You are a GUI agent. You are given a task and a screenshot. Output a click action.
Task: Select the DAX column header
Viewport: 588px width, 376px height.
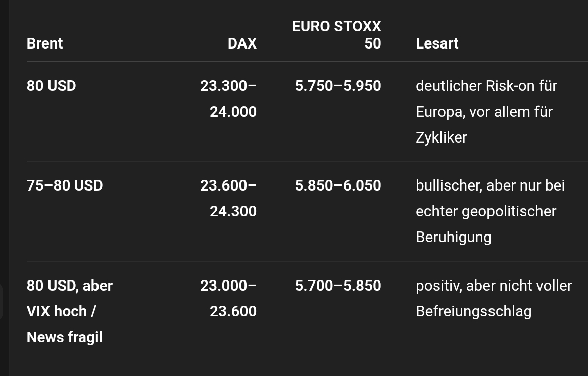242,43
